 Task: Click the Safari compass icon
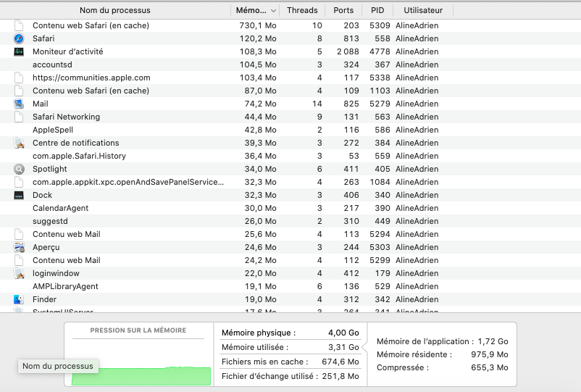point(19,38)
